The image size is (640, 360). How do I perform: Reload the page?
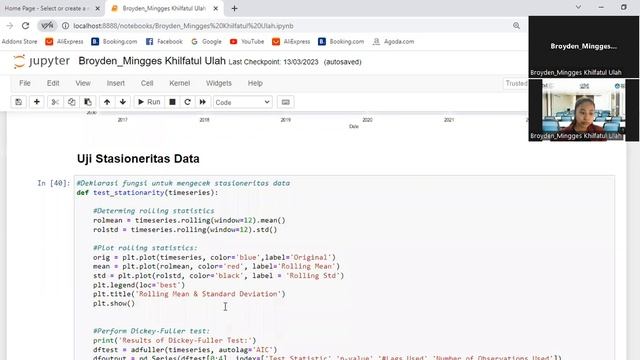25,26
